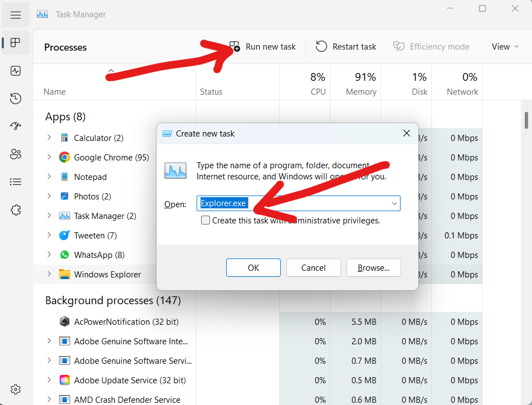This screenshot has width=532, height=405.
Task: Expand the AMD Crash Defender Service row
Action: pyautogui.click(x=49, y=399)
